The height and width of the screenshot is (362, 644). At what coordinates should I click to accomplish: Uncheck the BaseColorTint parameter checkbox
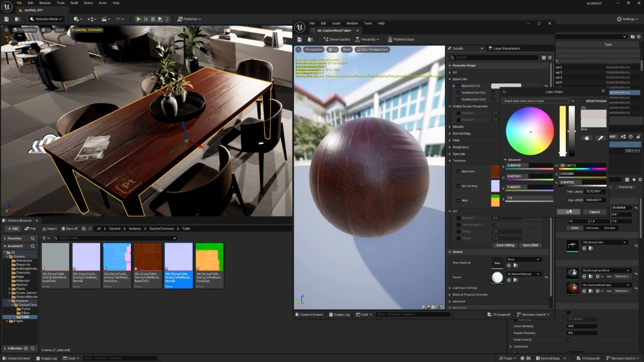(x=459, y=86)
